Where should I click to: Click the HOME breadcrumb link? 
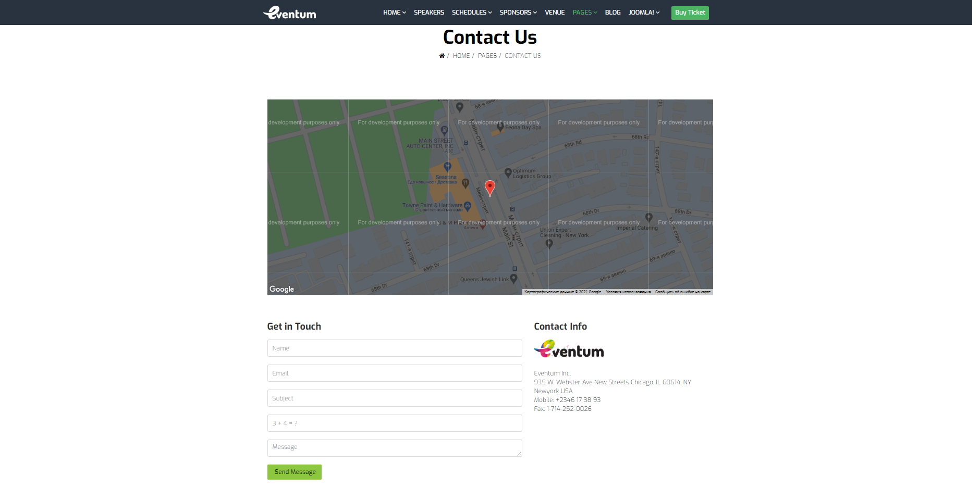(x=461, y=56)
